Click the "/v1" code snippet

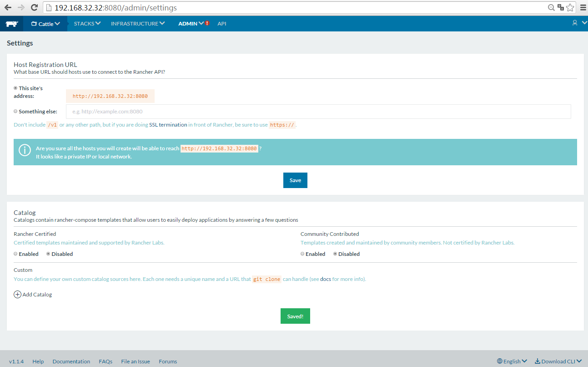(52, 125)
